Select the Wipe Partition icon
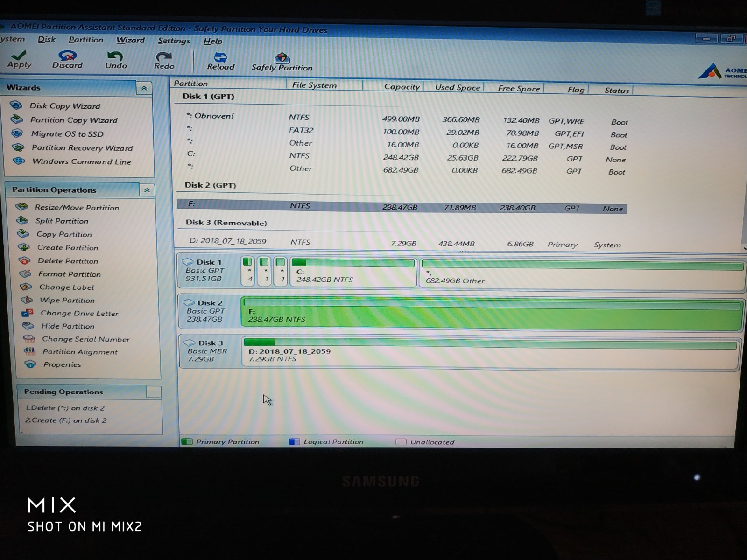The width and height of the screenshot is (747, 560). tap(27, 300)
